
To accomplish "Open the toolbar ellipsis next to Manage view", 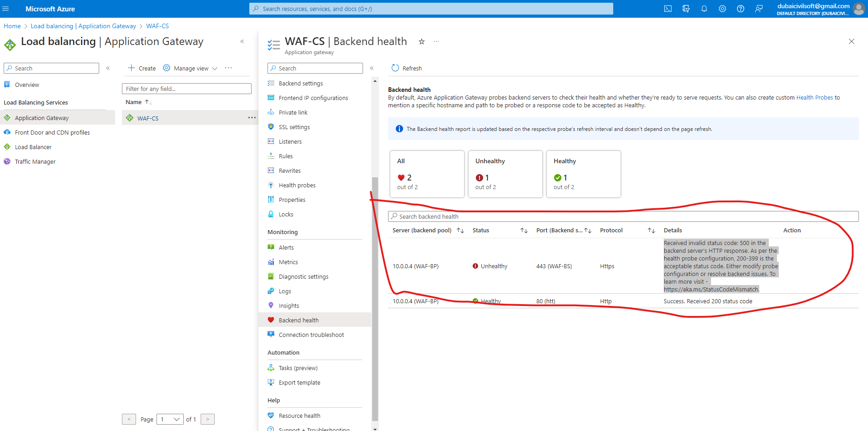I will point(228,68).
